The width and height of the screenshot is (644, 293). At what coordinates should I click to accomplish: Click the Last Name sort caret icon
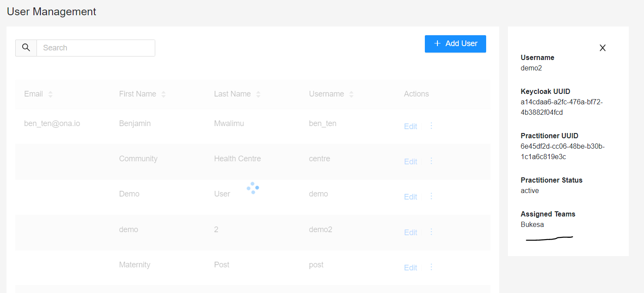[x=258, y=94]
